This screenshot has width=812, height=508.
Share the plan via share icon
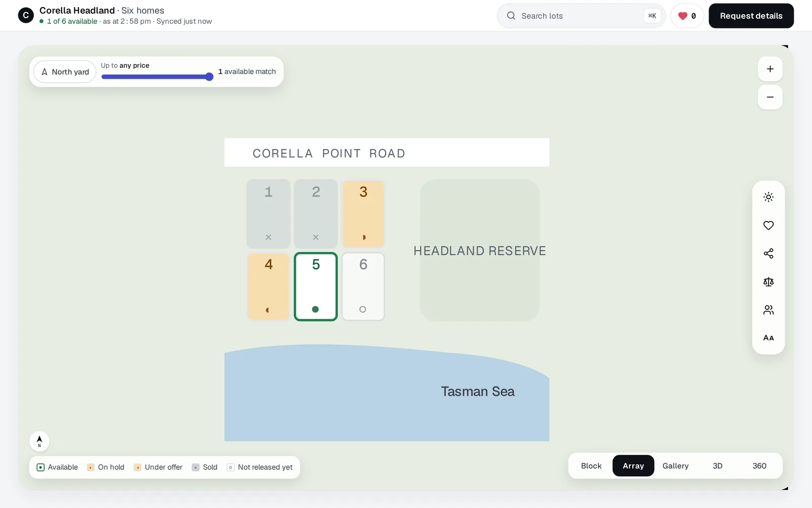[x=768, y=253]
